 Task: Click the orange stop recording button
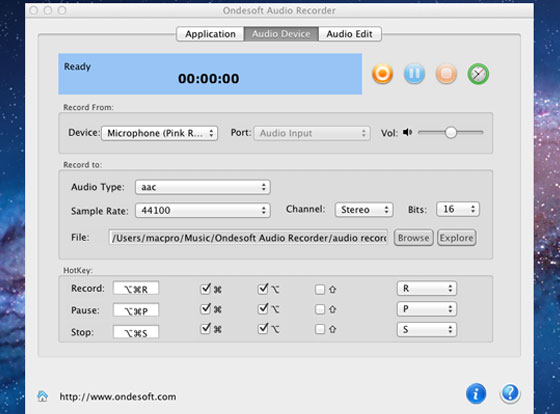coord(446,74)
